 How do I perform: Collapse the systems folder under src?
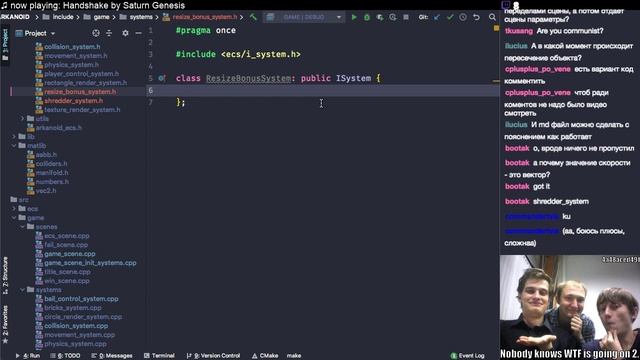(x=22, y=289)
